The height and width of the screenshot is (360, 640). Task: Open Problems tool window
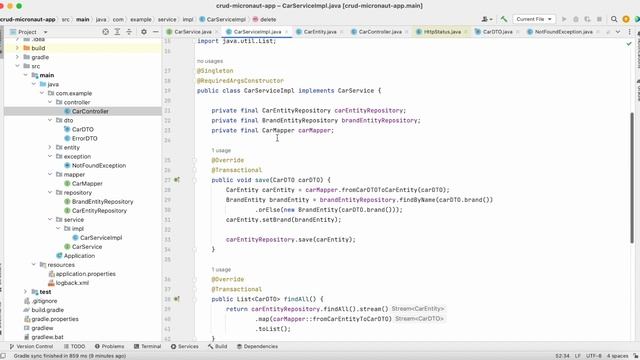(109, 347)
